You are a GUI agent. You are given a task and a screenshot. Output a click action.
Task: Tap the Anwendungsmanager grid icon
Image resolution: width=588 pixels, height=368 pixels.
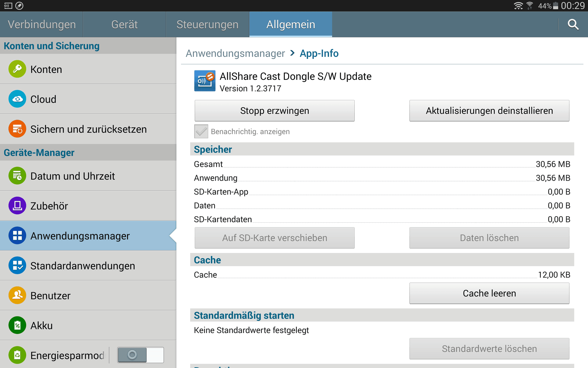[x=17, y=236]
